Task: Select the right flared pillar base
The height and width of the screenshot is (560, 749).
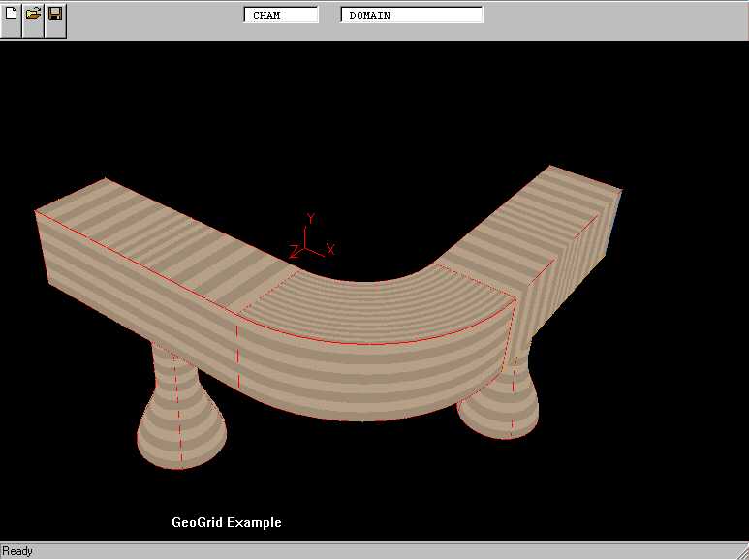Action: (x=496, y=405)
